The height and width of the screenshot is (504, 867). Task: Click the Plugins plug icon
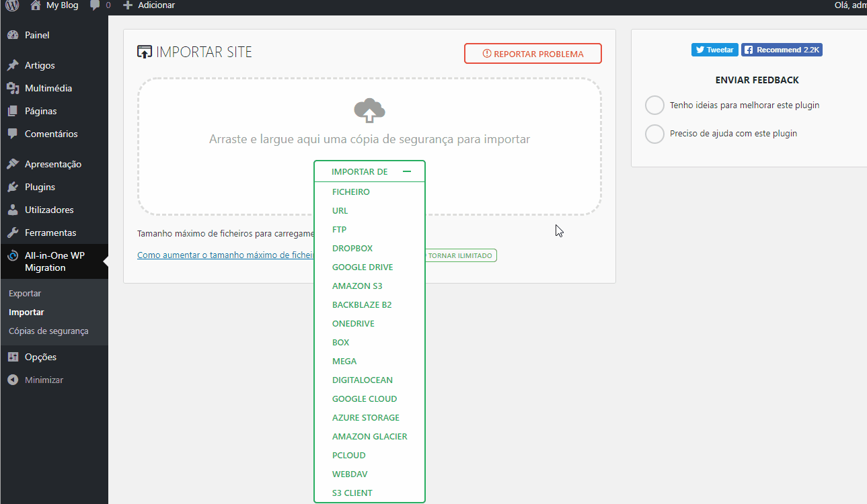[x=13, y=187]
